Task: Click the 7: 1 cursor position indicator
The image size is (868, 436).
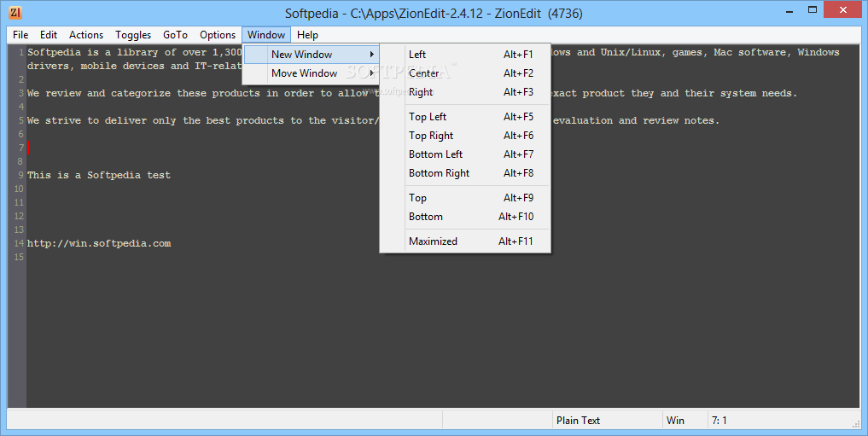Action: click(719, 421)
